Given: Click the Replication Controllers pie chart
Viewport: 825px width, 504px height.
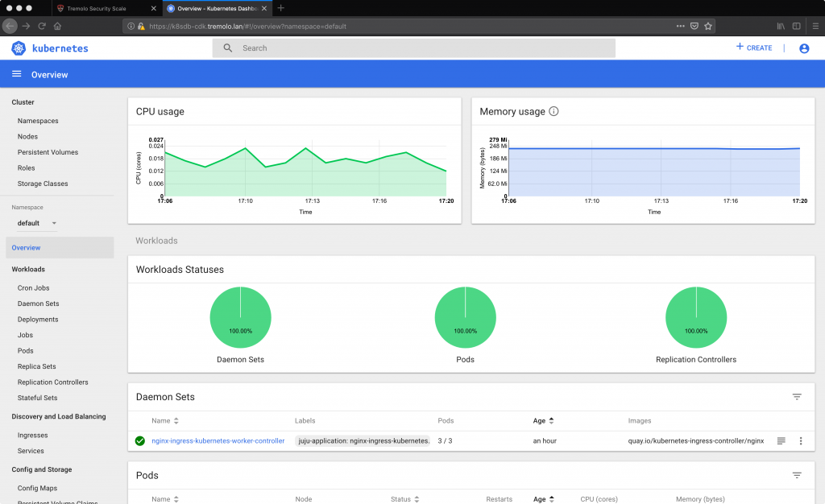Looking at the screenshot, I should pos(696,317).
